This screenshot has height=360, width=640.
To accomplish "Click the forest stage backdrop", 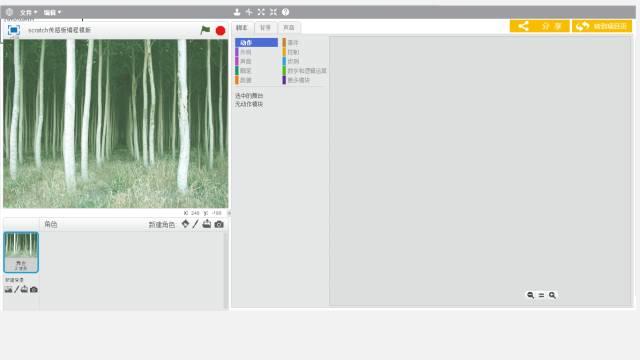I will click(116, 124).
